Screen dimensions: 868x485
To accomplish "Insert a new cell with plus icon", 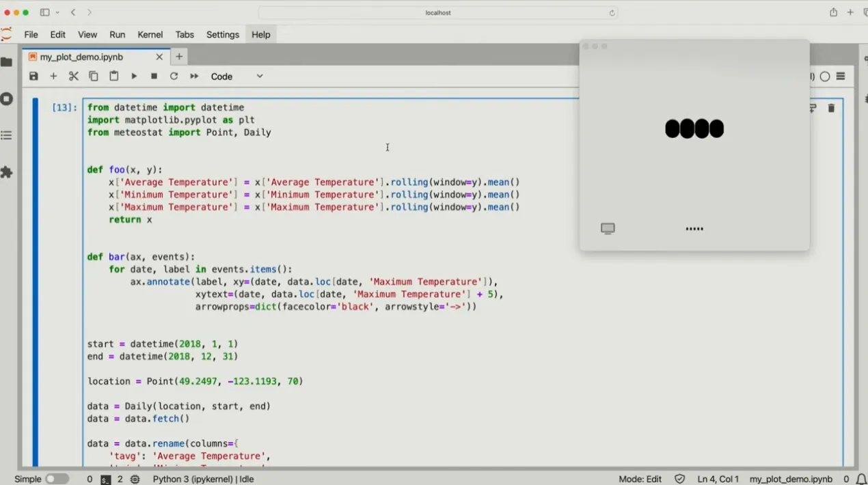I will (53, 77).
